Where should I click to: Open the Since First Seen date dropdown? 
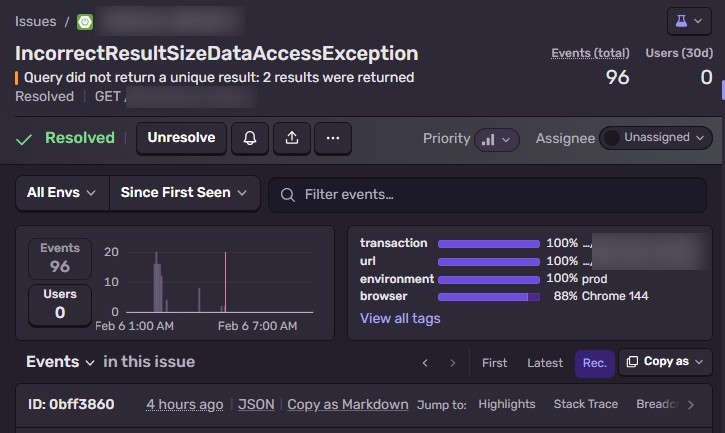[x=184, y=193]
